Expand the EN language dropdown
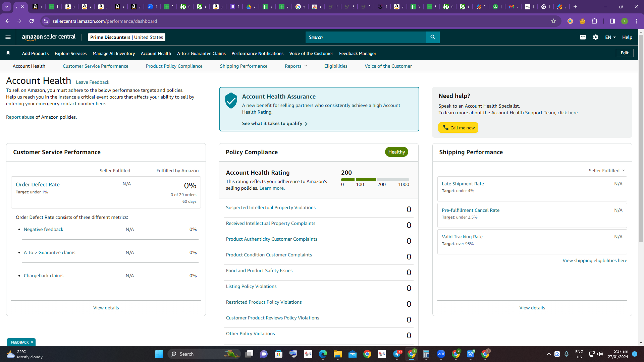Image resolution: width=644 pixels, height=362 pixels. [x=610, y=37]
